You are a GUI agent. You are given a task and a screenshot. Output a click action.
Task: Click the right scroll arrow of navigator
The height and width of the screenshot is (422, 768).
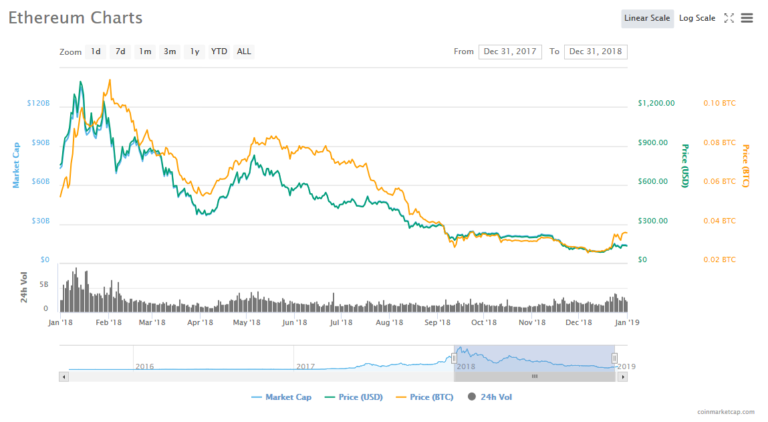pyautogui.click(x=622, y=376)
